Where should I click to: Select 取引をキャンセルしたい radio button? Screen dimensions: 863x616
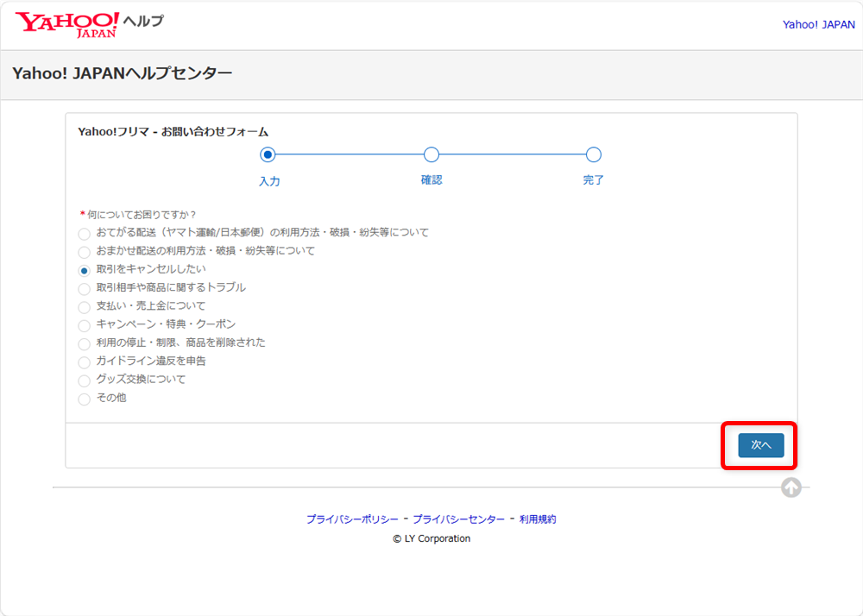[x=85, y=271]
